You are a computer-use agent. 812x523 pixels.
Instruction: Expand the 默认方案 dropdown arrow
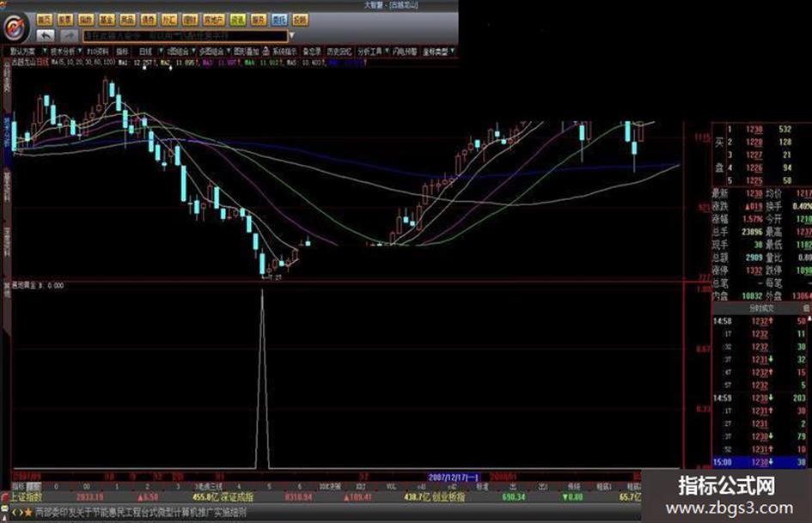point(45,52)
